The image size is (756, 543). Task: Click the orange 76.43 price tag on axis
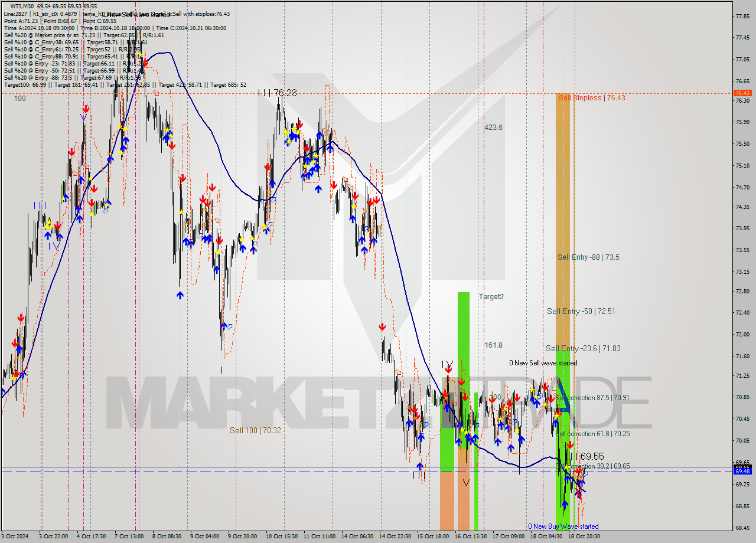click(742, 93)
